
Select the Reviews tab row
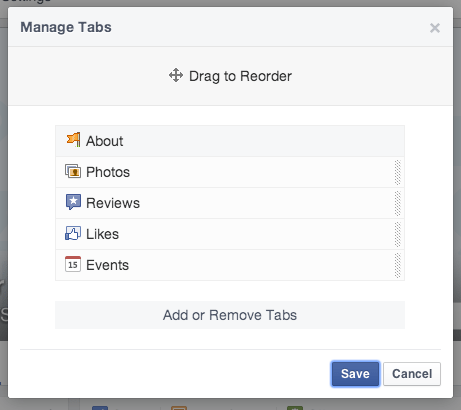(230, 203)
